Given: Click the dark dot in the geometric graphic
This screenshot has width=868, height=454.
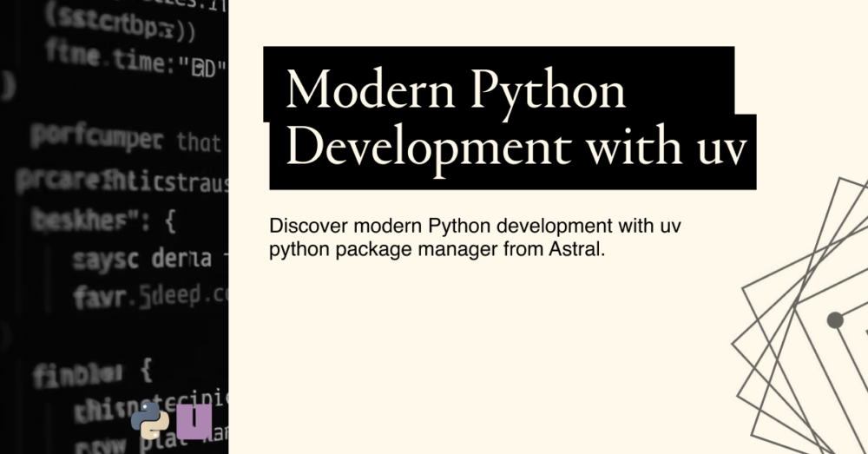Looking at the screenshot, I should 835,320.
